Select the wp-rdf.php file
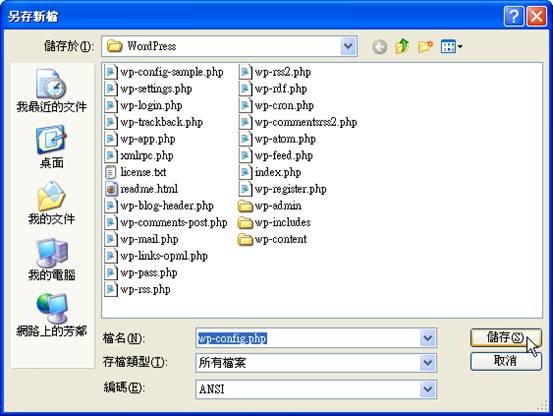Viewport: 553px width, 416px height. click(273, 88)
